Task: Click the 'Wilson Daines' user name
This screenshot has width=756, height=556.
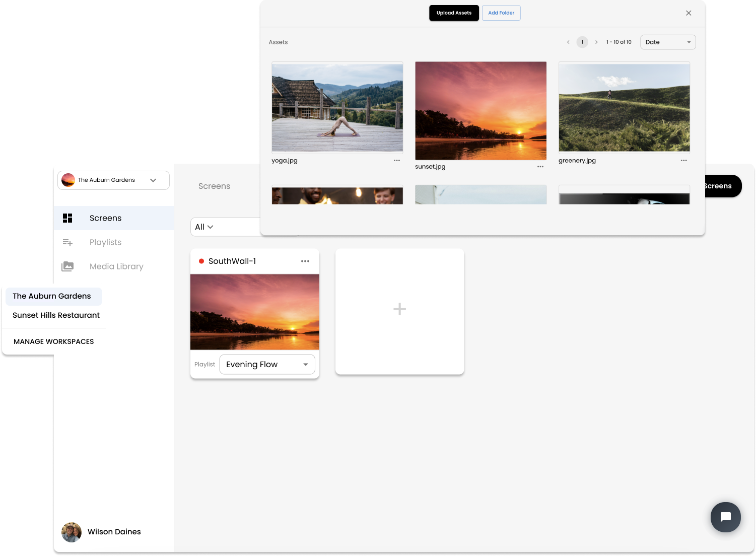Action: coord(114,532)
